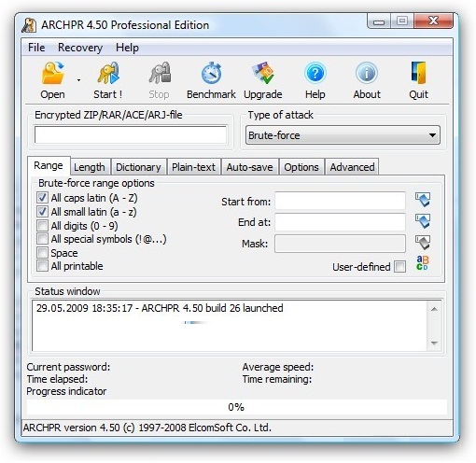Click the encrypted archive file path field
This screenshot has height=463, width=476.
coord(131,134)
